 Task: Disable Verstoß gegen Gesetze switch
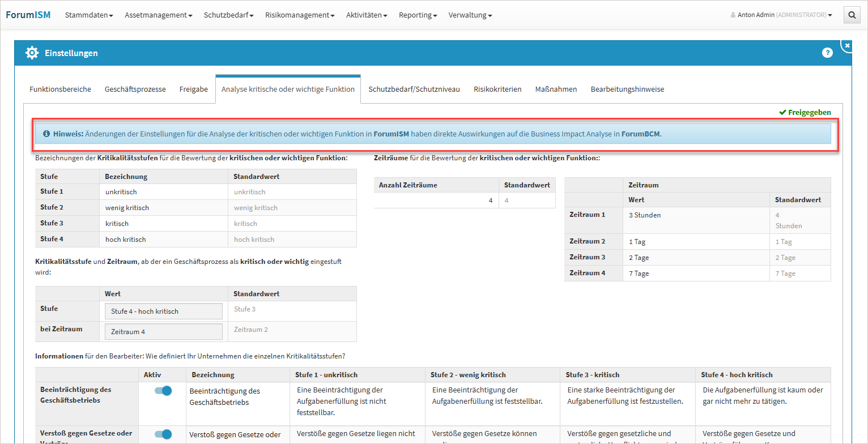(x=163, y=434)
